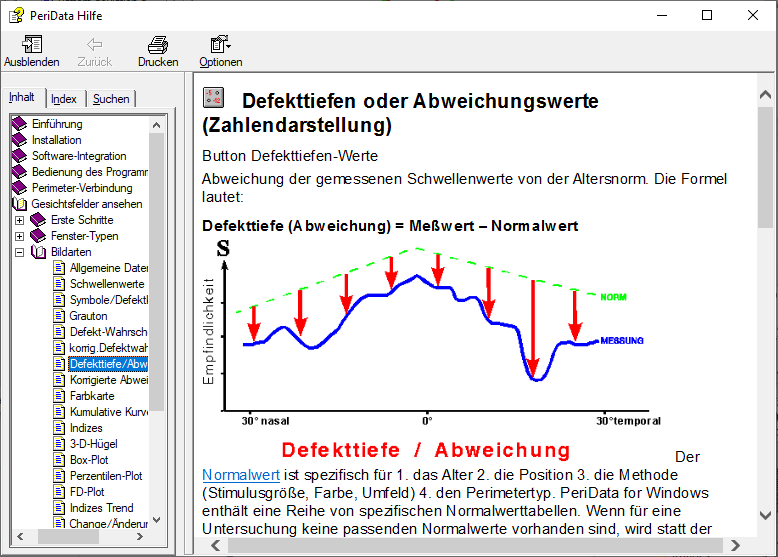
Task: Click the page icon beside Indizes Trend
Action: coord(59,508)
